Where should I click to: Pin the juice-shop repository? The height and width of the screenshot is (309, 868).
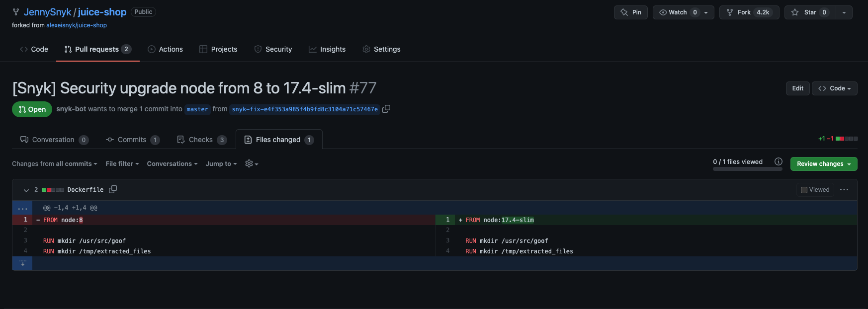pos(631,12)
